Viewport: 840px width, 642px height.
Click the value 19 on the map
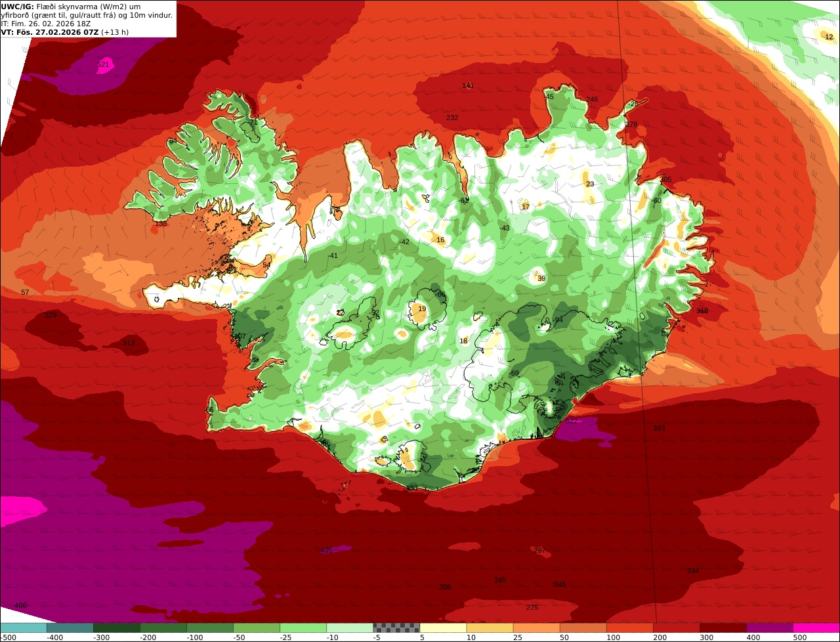(x=422, y=309)
